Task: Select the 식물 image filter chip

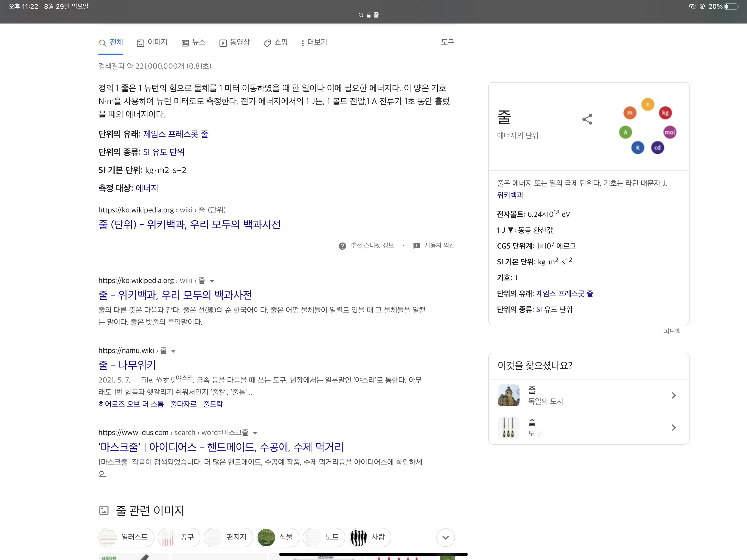Action: 278,537
